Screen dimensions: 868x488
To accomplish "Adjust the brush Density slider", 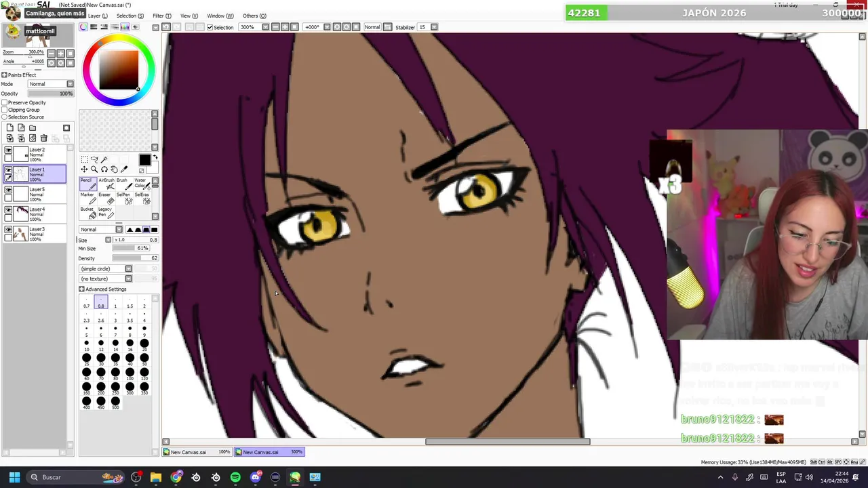I will 136,258.
